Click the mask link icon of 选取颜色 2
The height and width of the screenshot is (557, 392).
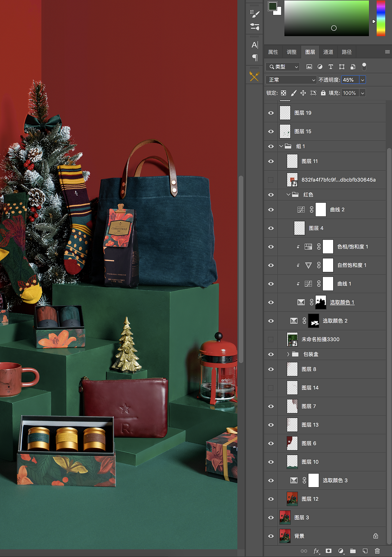304,321
